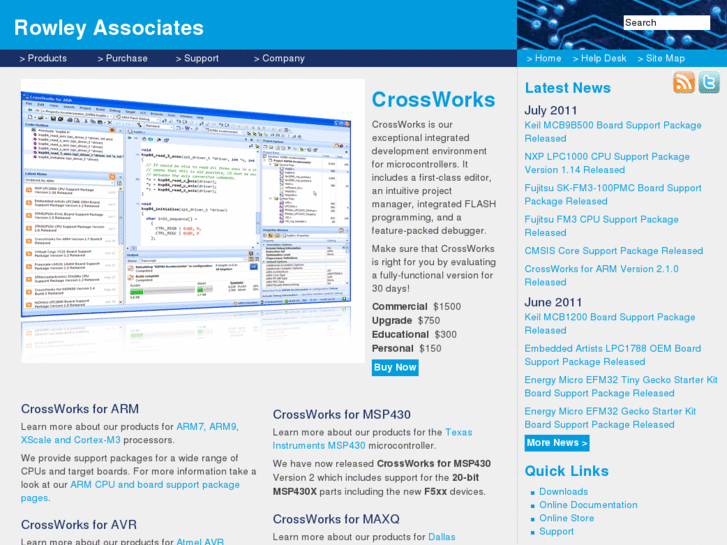This screenshot has height=545, width=727.
Task: Open Energy Micro EFM32 Gecko Starter Kit news
Action: pos(610,418)
